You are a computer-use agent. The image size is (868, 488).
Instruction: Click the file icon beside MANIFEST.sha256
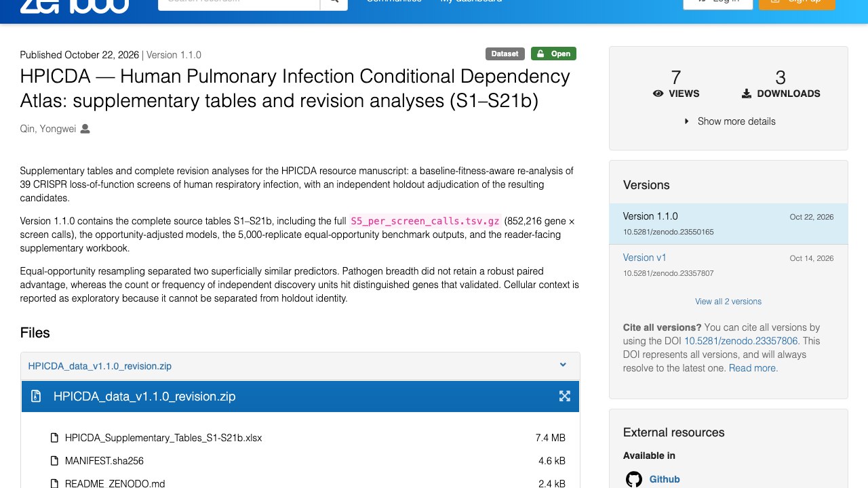55,461
